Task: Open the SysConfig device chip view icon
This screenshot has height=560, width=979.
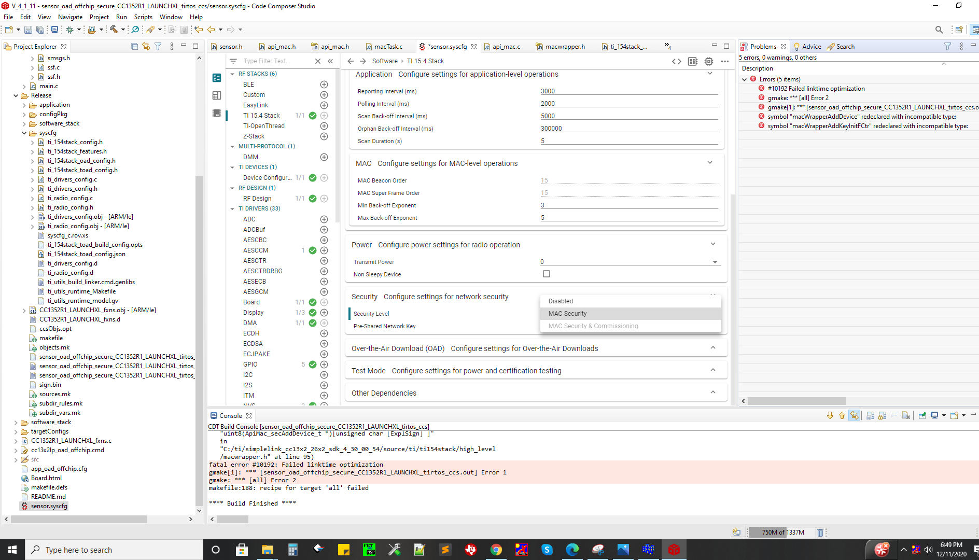Action: pos(217,113)
